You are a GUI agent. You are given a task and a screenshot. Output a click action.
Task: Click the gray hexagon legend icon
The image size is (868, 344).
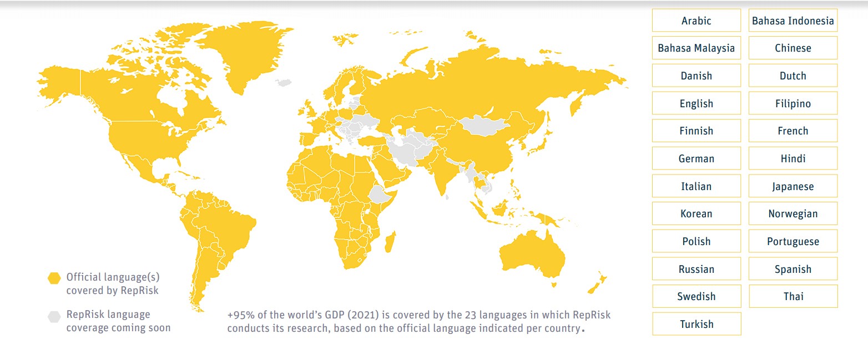click(54, 317)
